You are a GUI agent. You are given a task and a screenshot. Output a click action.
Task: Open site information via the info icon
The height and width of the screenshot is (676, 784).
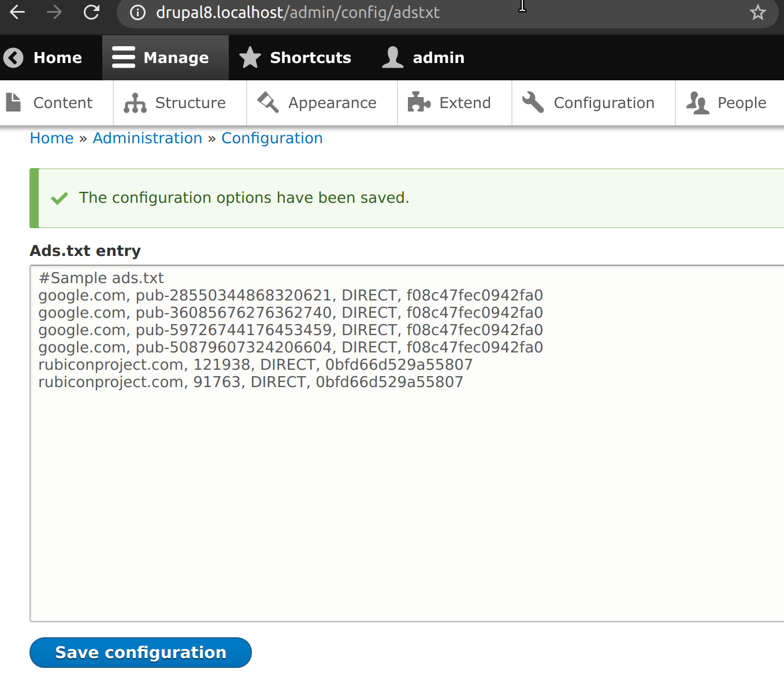138,12
